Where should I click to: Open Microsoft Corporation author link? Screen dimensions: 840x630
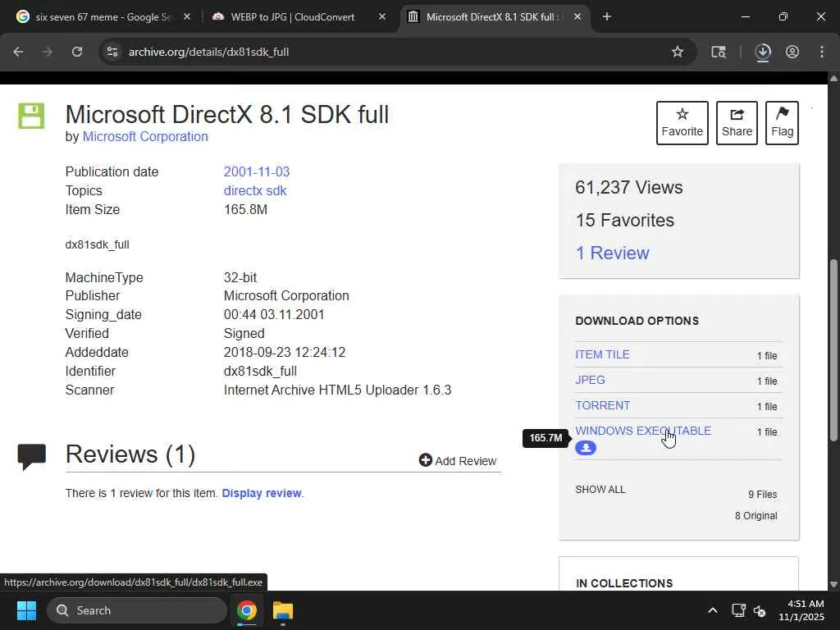pyautogui.click(x=145, y=137)
